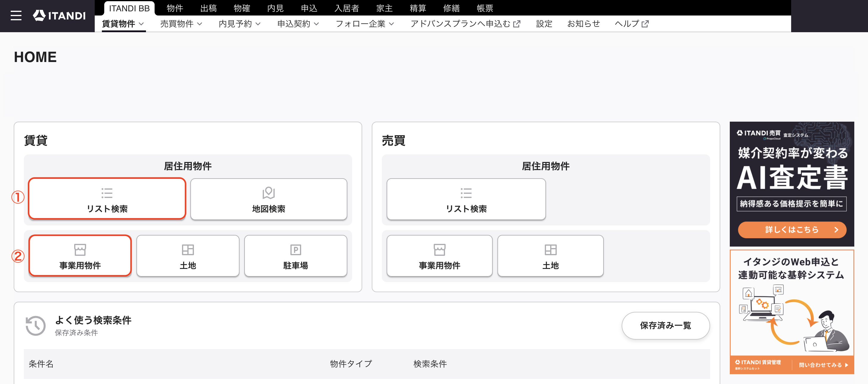868x384 pixels.
Task: Switch to the 物確 tab
Action: pyautogui.click(x=242, y=8)
